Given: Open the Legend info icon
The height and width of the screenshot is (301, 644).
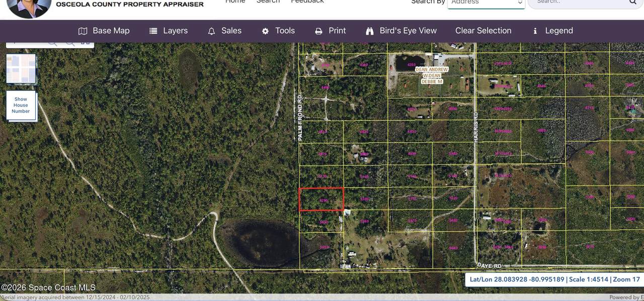Looking at the screenshot, I should (535, 31).
